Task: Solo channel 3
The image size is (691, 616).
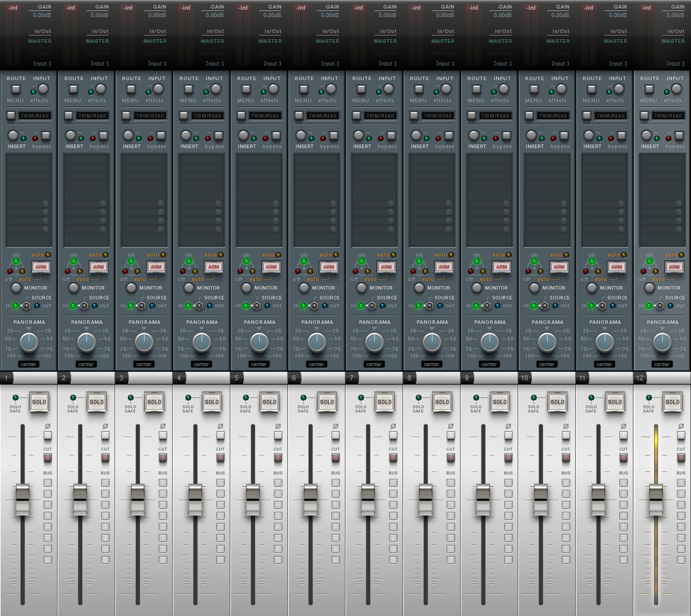Action: [154, 402]
